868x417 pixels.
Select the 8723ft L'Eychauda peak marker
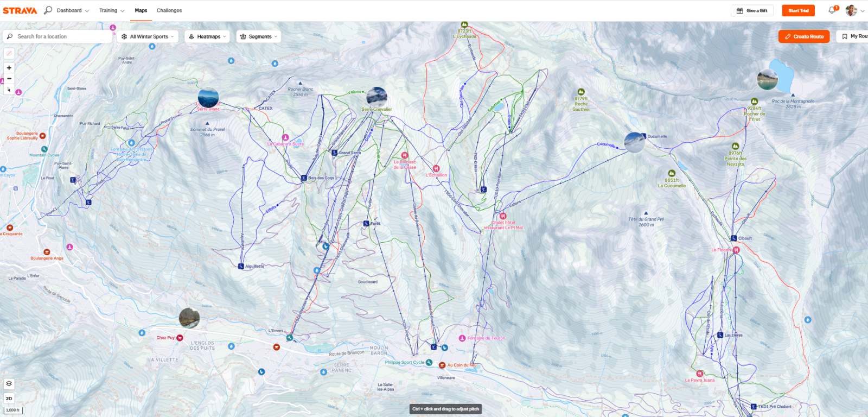pyautogui.click(x=464, y=24)
